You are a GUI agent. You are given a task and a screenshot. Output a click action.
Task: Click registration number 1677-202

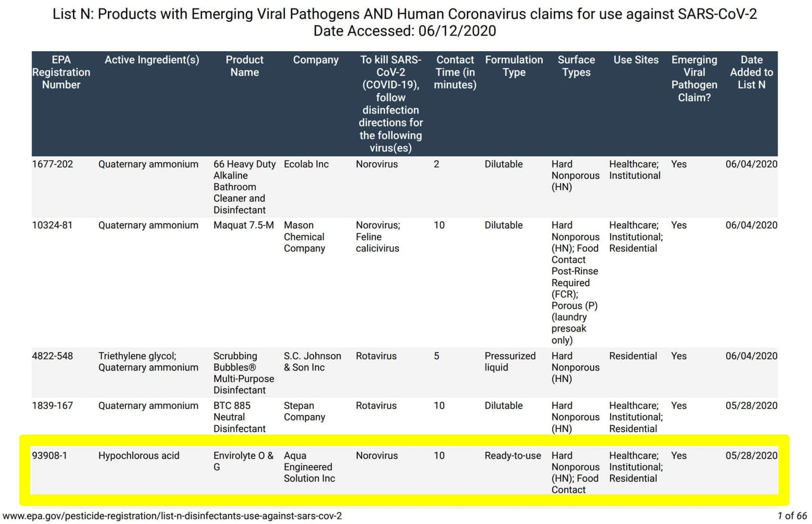[x=52, y=164]
